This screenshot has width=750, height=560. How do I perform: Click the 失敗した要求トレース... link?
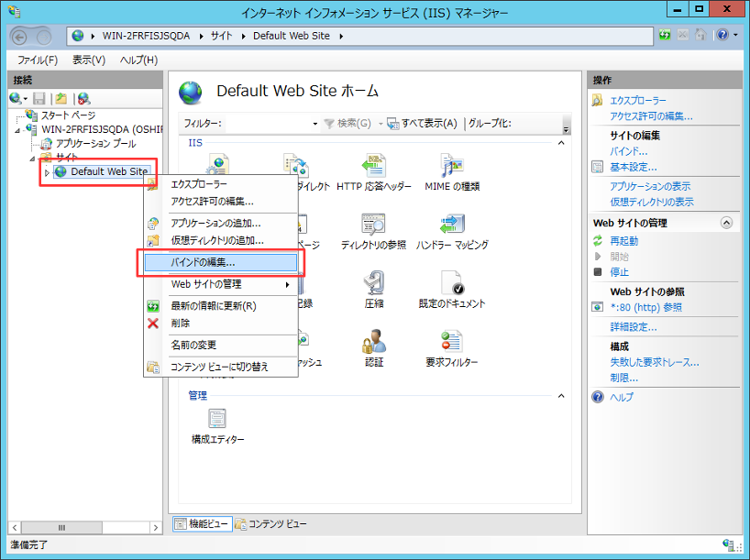[x=655, y=362]
